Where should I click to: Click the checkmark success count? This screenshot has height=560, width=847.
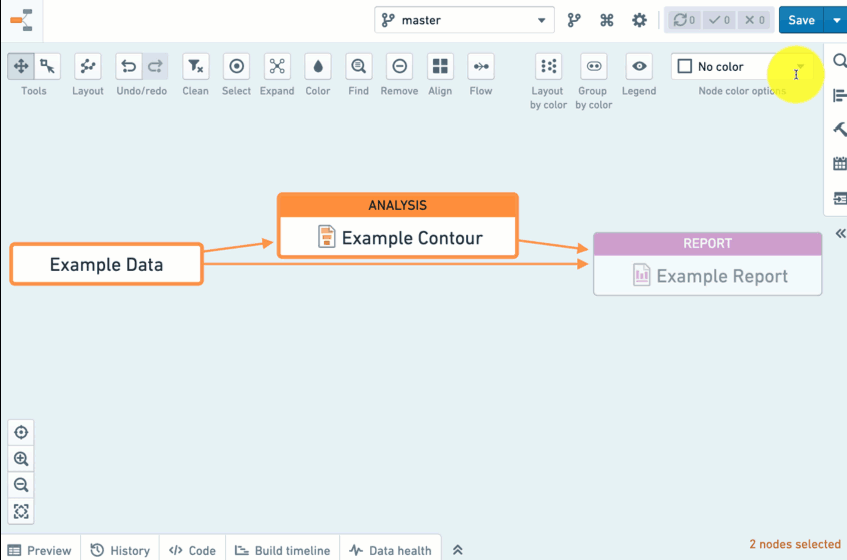[719, 20]
